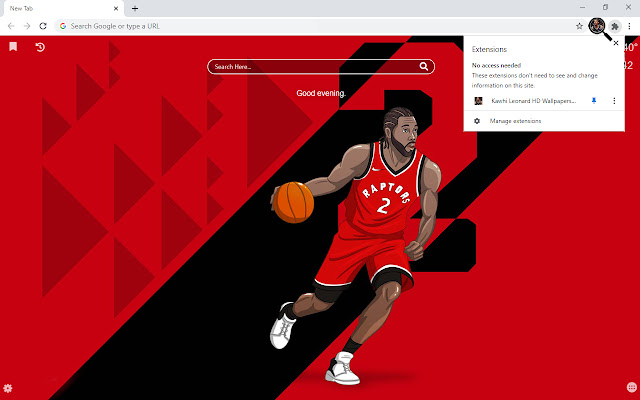Viewport: 640px width, 400px height.
Task: Click the browser forward arrow
Action: 27,26
